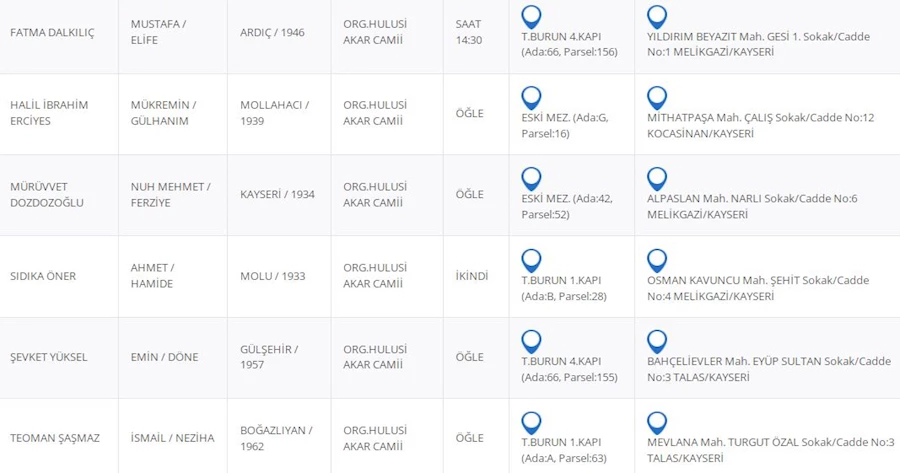Open the map pin above the MİTHATPAŞA address
This screenshot has height=473, width=900.
tap(657, 98)
